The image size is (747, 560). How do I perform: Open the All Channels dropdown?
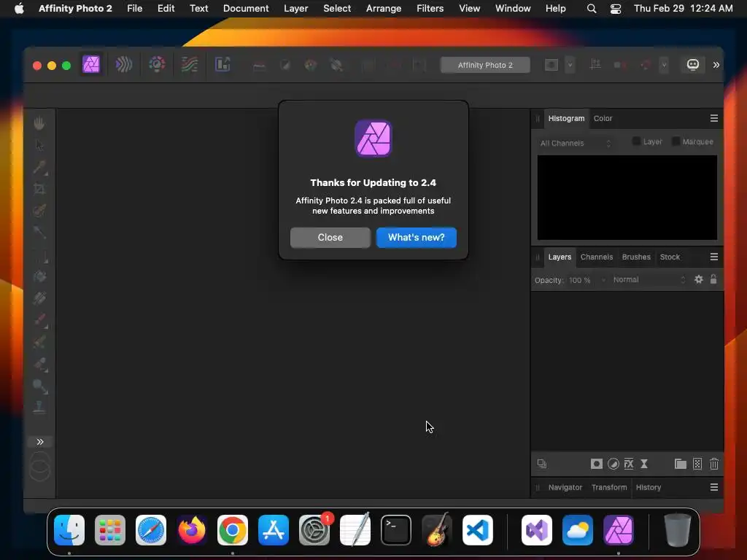575,143
